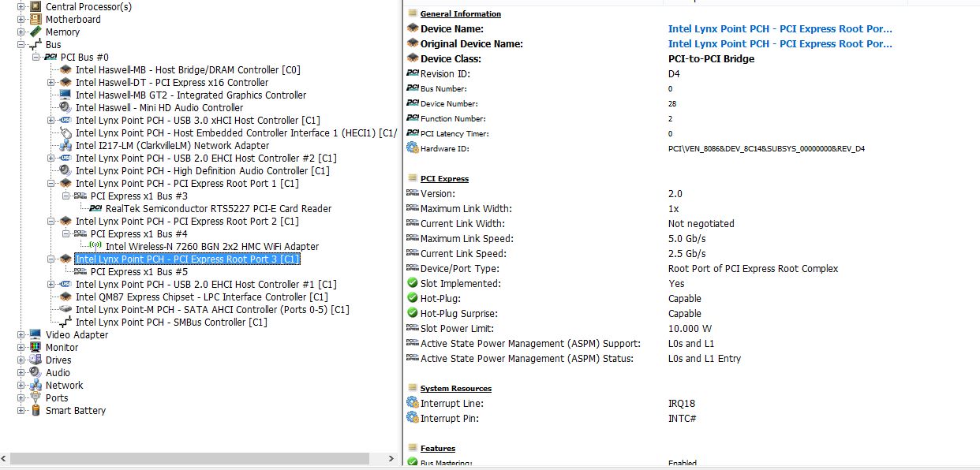Click the Integrated Graphics Controller monitor icon
The image size is (980, 470).
point(65,95)
